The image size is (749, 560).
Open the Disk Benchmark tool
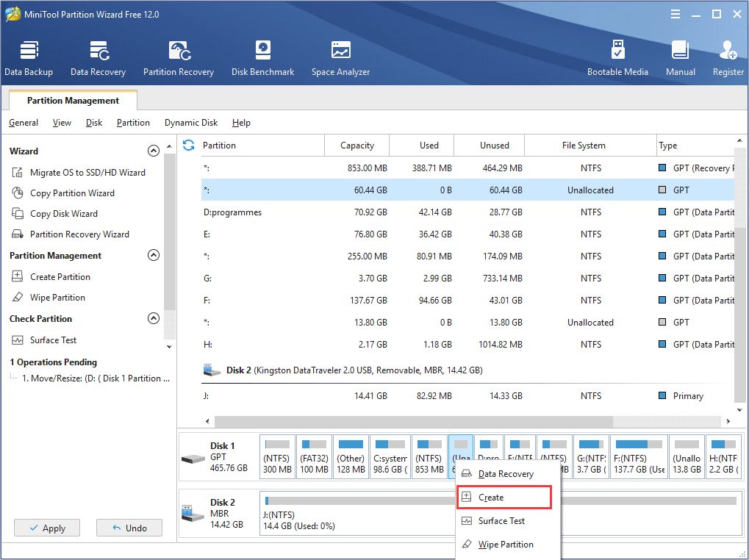click(x=262, y=57)
